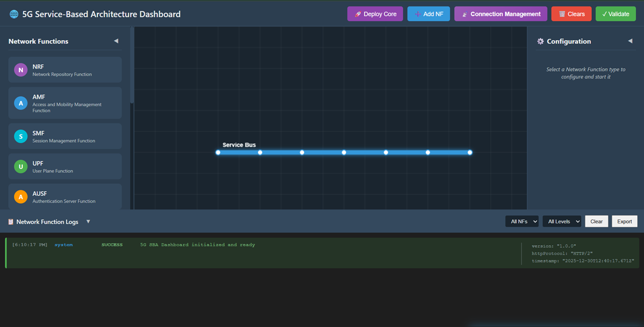
Task: Click the globe icon beside the dashboard title
Action: (x=14, y=14)
